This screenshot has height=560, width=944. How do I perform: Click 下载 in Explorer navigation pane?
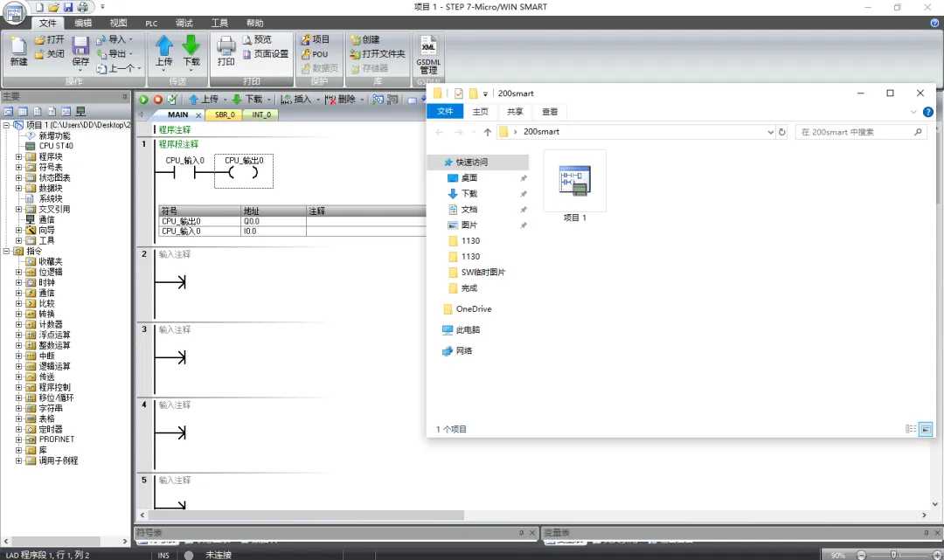[x=469, y=194]
